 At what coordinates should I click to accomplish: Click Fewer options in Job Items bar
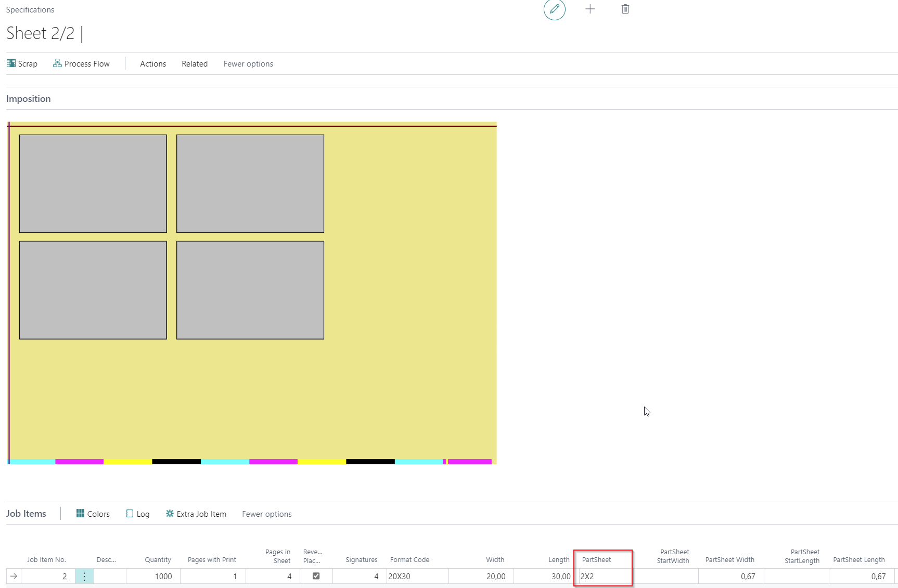266,514
